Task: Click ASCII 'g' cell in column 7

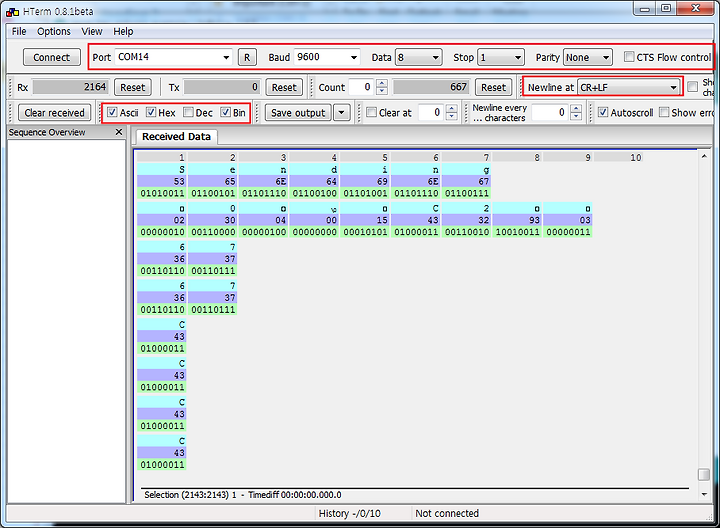Action: [466, 169]
